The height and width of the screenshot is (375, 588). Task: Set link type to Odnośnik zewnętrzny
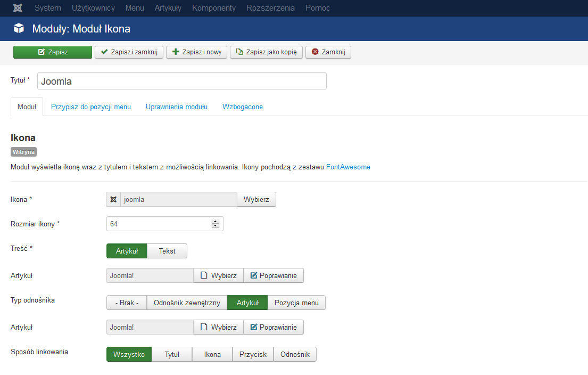(x=187, y=303)
